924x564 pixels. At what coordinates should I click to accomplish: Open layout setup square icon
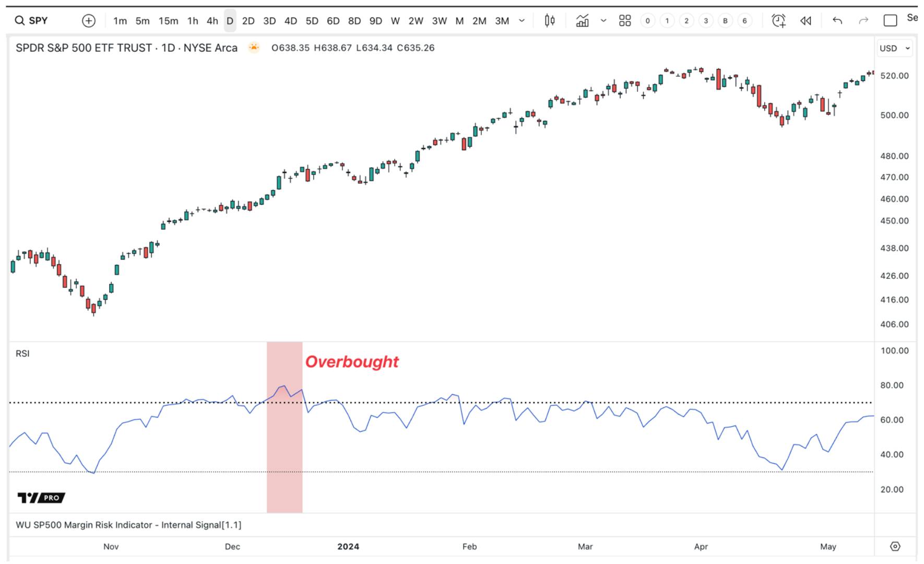890,21
